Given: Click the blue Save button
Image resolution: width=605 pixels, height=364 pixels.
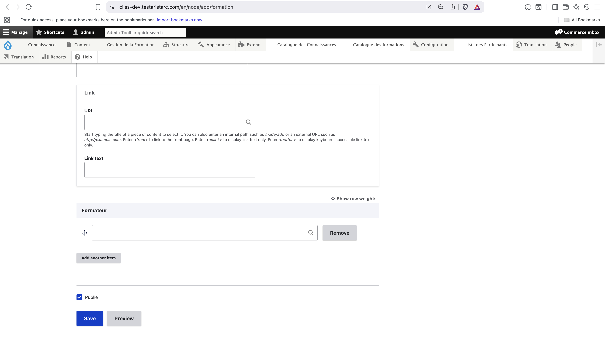Looking at the screenshot, I should (90, 318).
